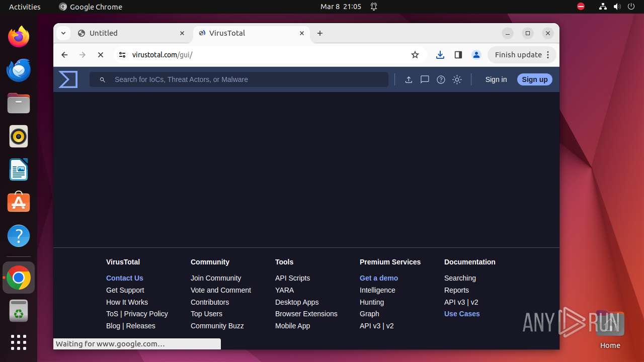Open the volume icon in system tray
The width and height of the screenshot is (644, 362).
pyautogui.click(x=617, y=7)
